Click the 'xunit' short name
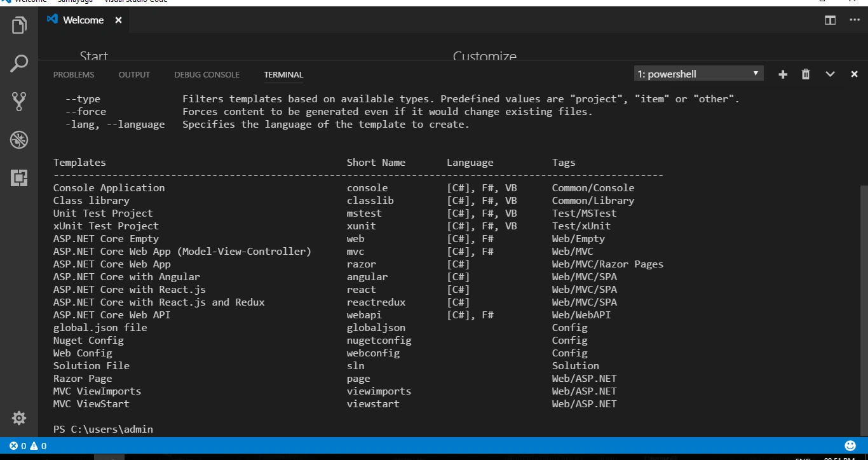Screen dimensions: 868x460 (x=362, y=226)
